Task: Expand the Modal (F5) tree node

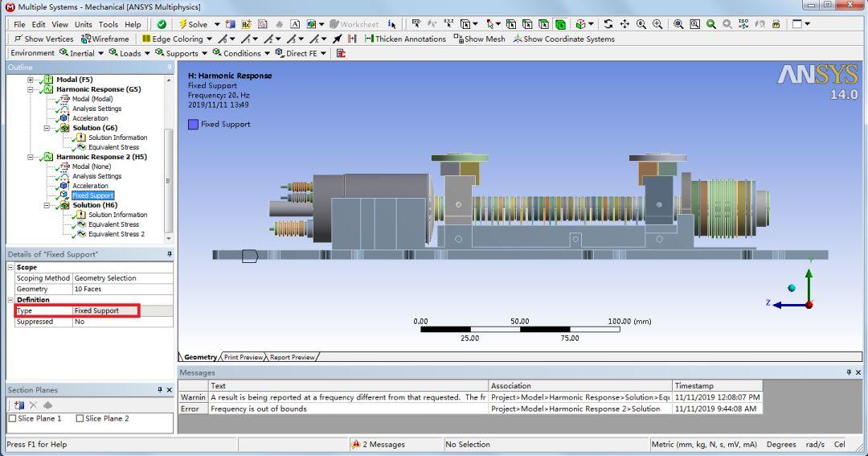Action: [x=31, y=80]
